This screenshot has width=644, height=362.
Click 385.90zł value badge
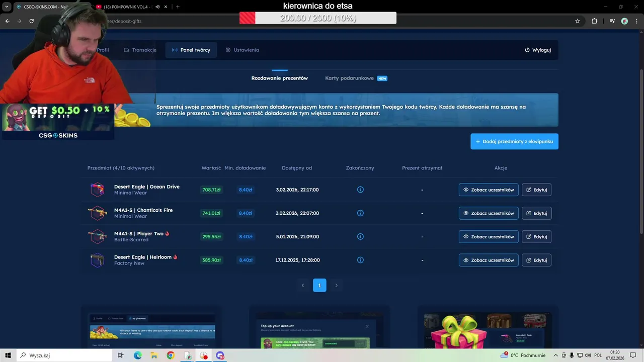[211, 260]
